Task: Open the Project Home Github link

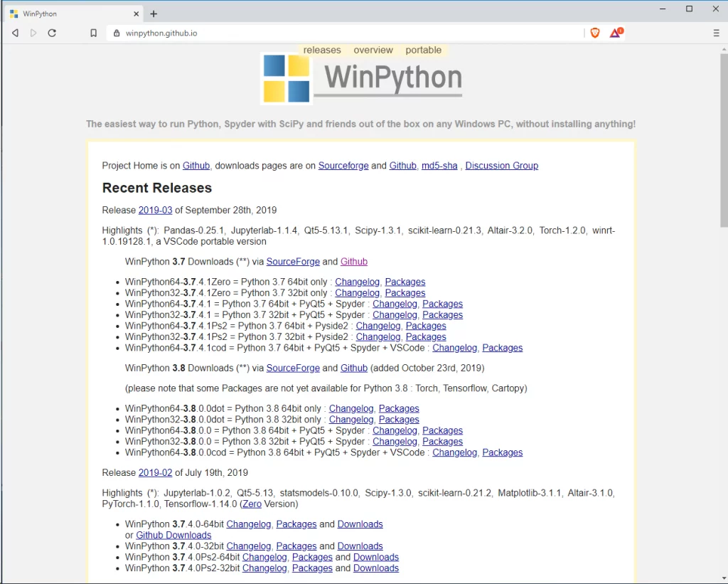Action: coord(196,166)
